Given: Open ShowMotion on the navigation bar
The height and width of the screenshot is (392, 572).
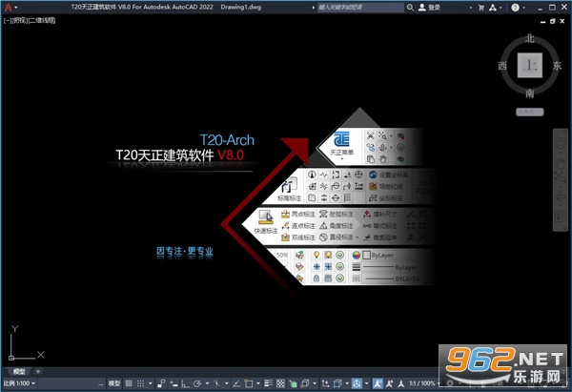Looking at the screenshot, I should point(561,217).
